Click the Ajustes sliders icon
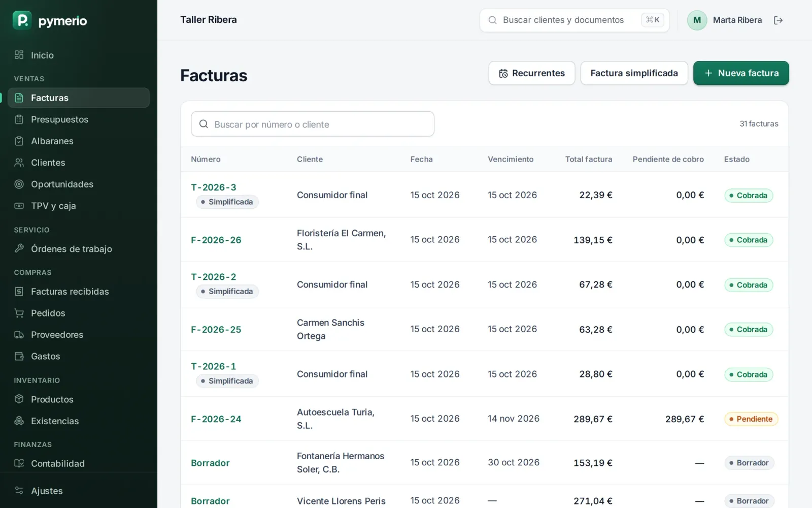The image size is (812, 508). pyautogui.click(x=19, y=491)
